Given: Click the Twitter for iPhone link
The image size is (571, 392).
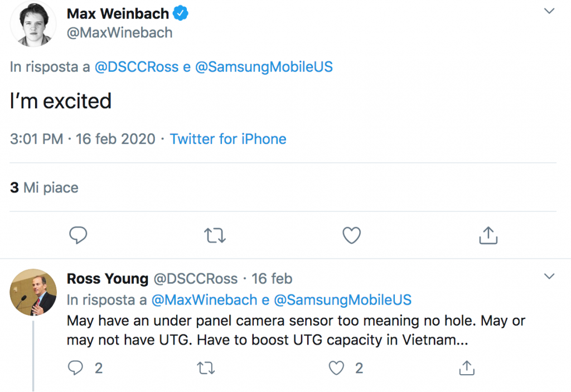Looking at the screenshot, I should [x=228, y=139].
